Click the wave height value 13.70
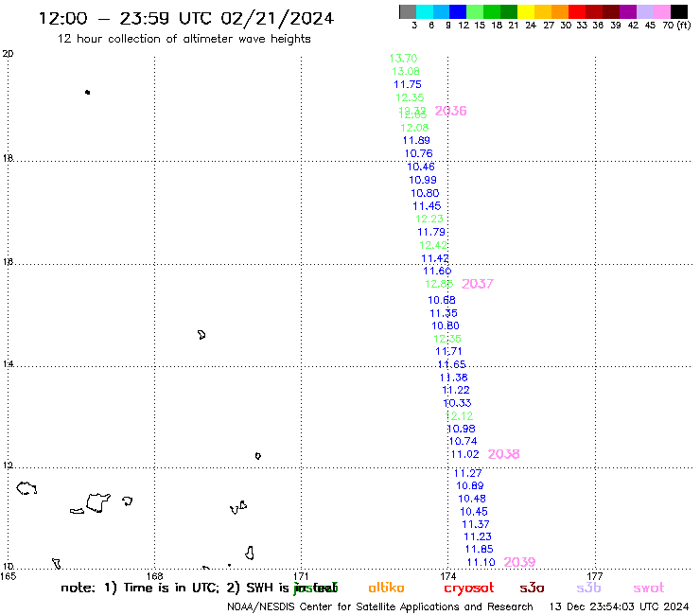The image size is (700, 615). click(404, 59)
